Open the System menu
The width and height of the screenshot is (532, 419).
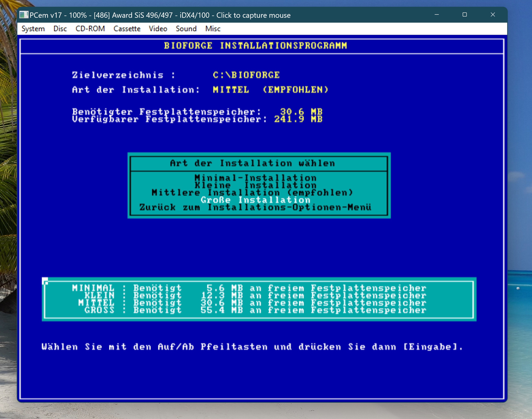pos(33,29)
